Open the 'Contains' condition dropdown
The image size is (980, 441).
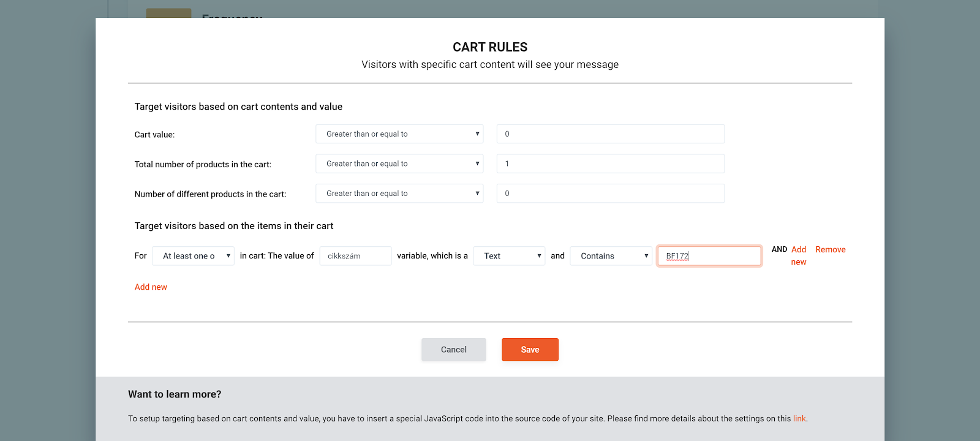coord(611,256)
